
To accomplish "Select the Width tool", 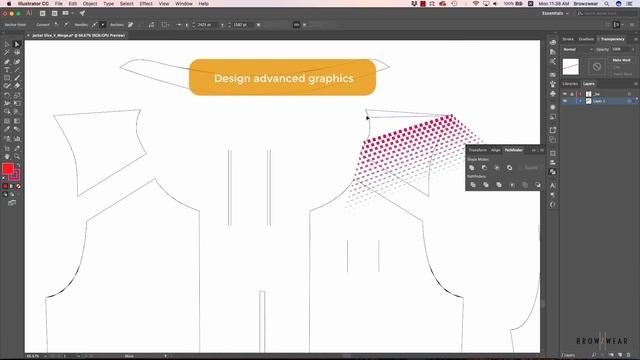I will point(7,103).
